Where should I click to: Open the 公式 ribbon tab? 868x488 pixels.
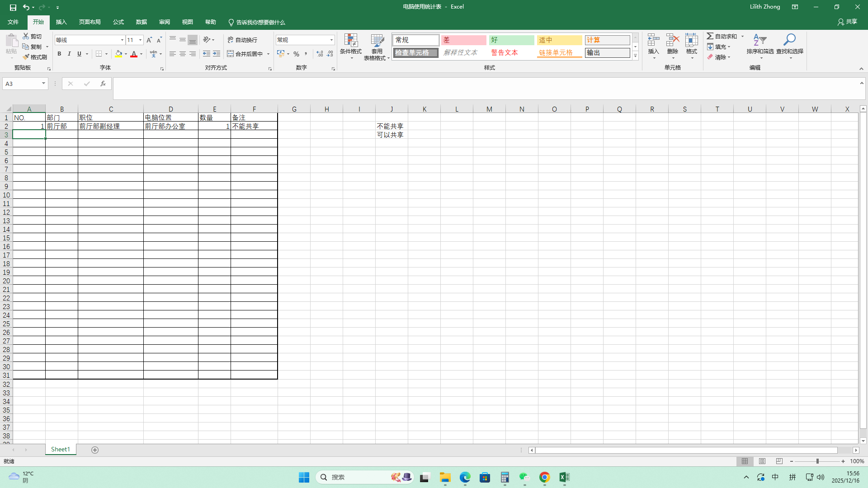pyautogui.click(x=118, y=22)
